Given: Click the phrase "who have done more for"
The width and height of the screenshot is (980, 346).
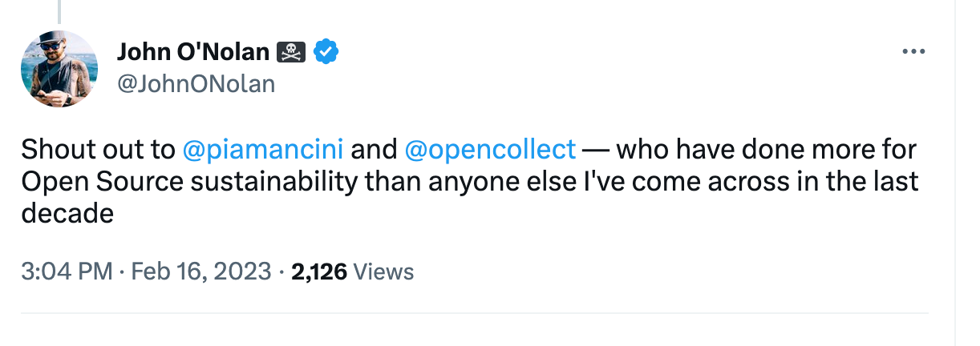Looking at the screenshot, I should pyautogui.click(x=766, y=150).
